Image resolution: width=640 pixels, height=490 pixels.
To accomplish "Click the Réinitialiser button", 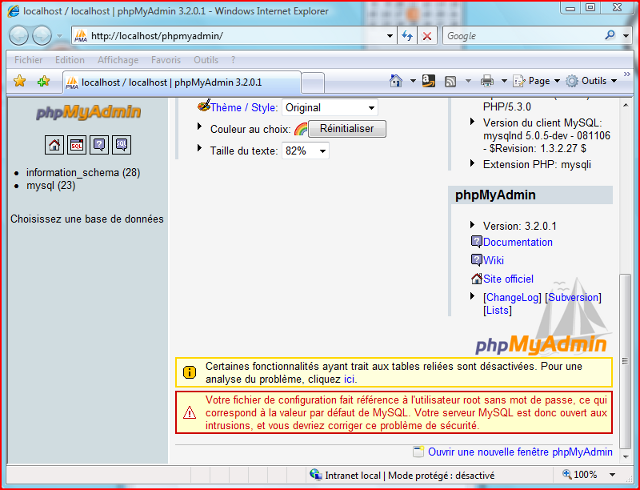I will click(x=347, y=129).
